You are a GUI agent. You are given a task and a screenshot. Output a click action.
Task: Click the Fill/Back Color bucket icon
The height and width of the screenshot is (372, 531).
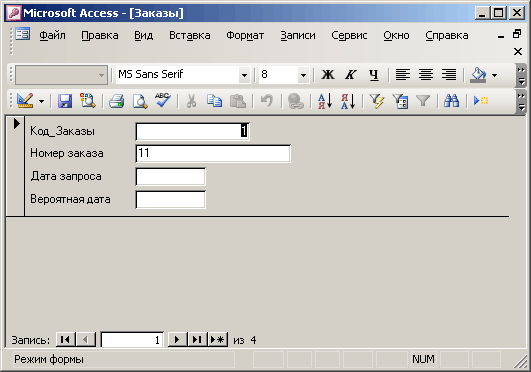478,75
